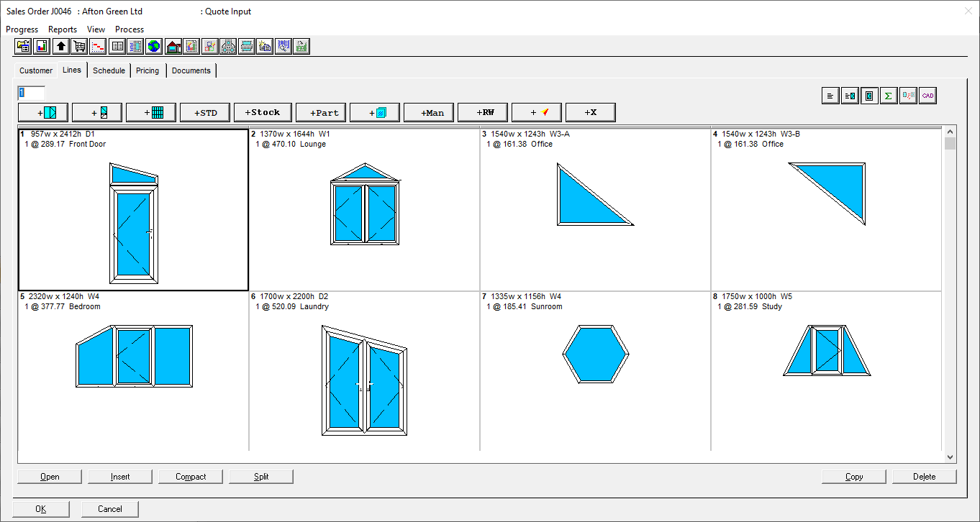Switch to the Pricing tab
The image size is (980, 522).
(x=148, y=70)
